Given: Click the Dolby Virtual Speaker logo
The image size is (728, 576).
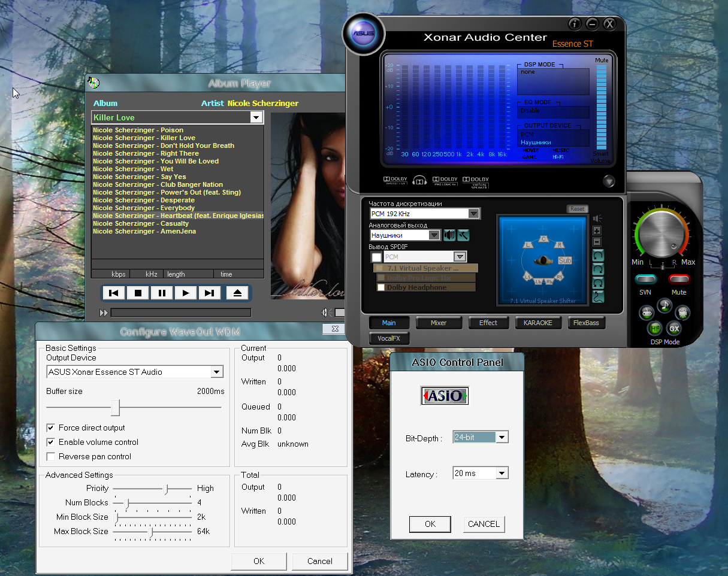Looking at the screenshot, I should [x=475, y=181].
